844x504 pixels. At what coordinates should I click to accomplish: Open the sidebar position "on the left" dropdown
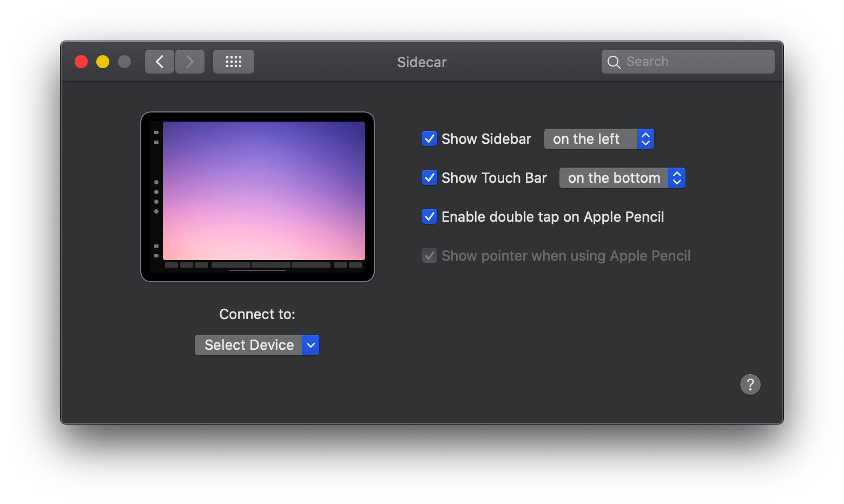coord(599,139)
